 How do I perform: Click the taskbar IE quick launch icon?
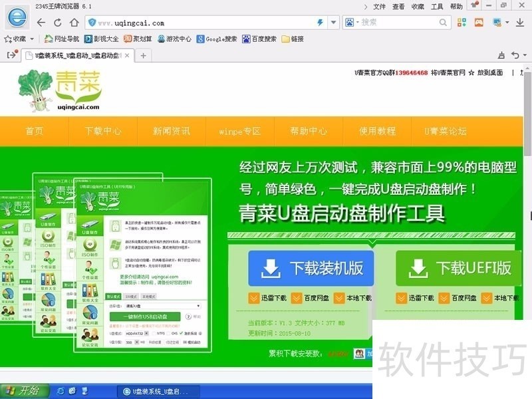[x=61, y=391]
